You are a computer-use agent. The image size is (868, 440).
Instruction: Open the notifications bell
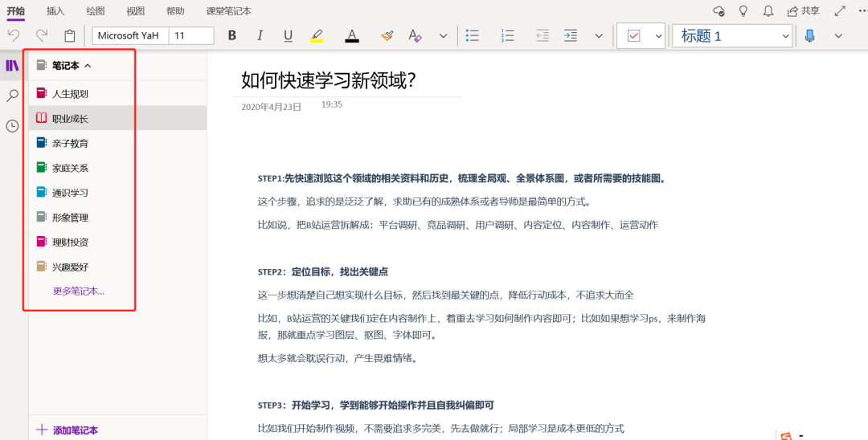[x=768, y=10]
